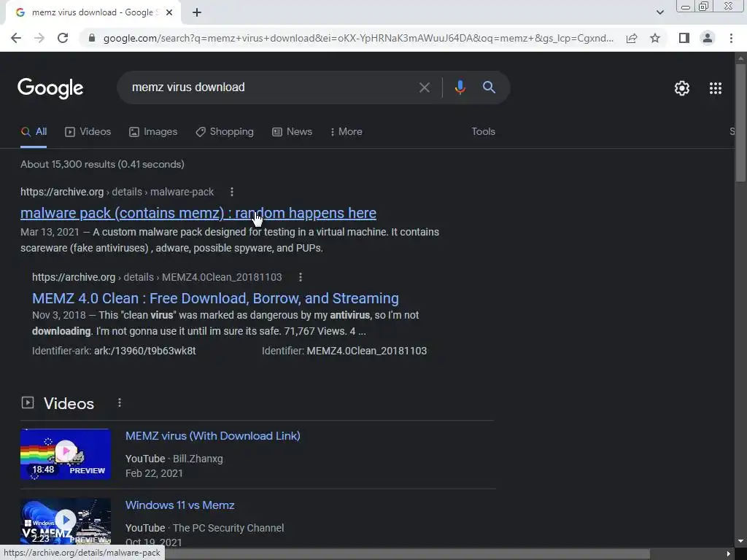Share this page via the share icon

tap(632, 38)
